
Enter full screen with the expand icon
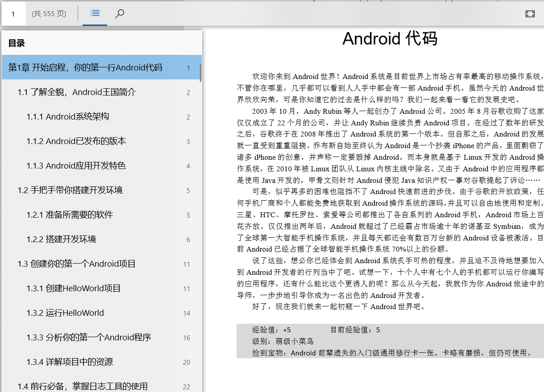(530, 14)
